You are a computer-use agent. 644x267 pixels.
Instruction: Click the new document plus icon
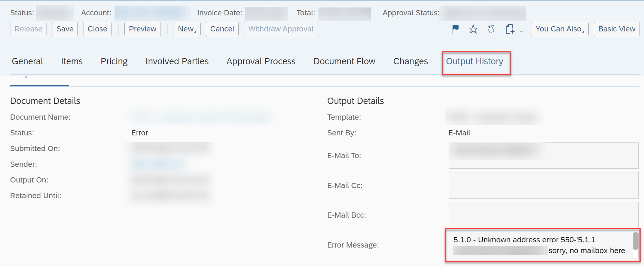click(510, 29)
